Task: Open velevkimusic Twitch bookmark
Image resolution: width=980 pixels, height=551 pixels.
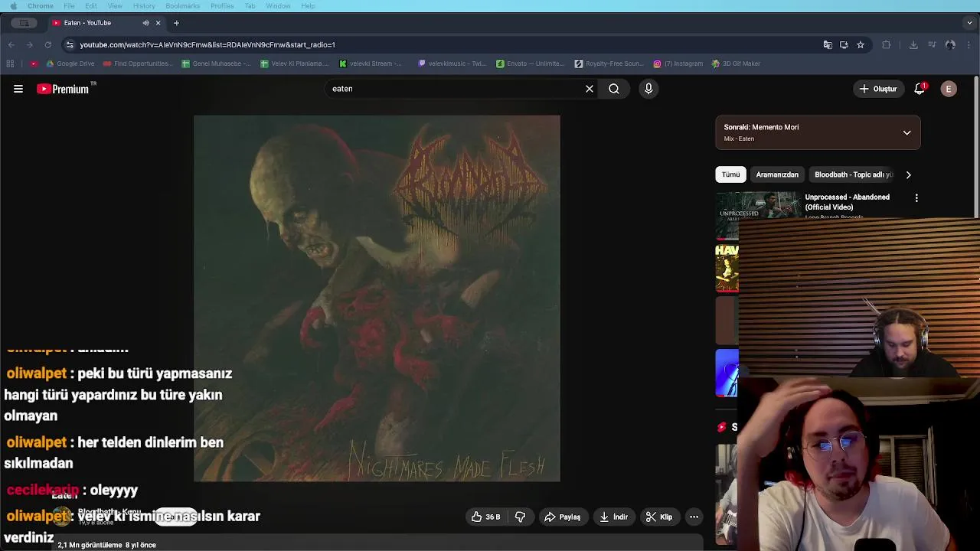Action: (452, 64)
